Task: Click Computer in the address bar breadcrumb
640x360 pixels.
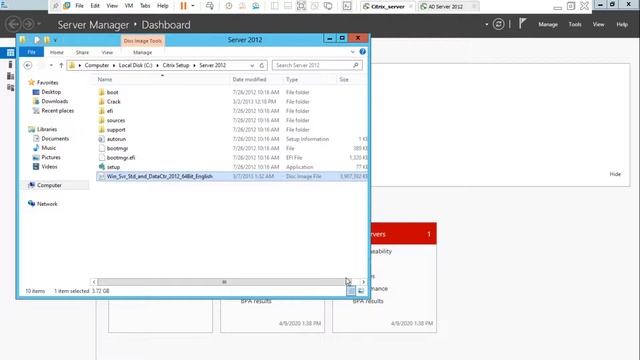Action: [x=97, y=65]
